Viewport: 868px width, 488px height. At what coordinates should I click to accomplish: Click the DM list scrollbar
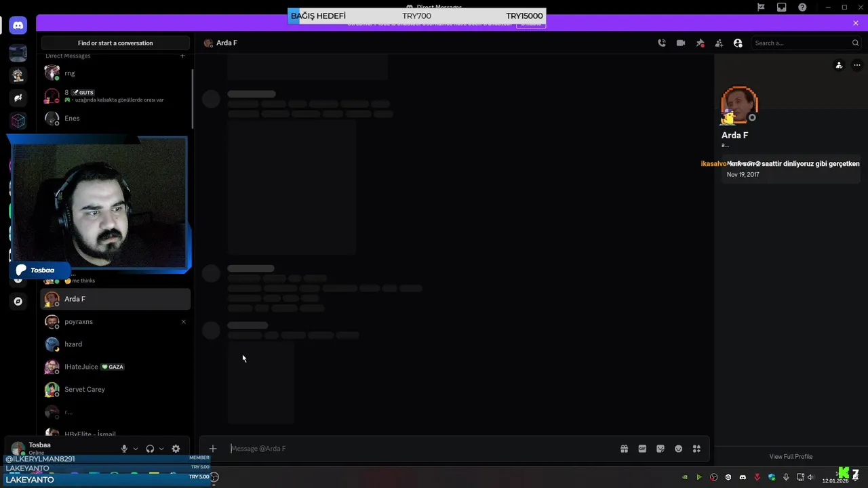click(x=193, y=100)
